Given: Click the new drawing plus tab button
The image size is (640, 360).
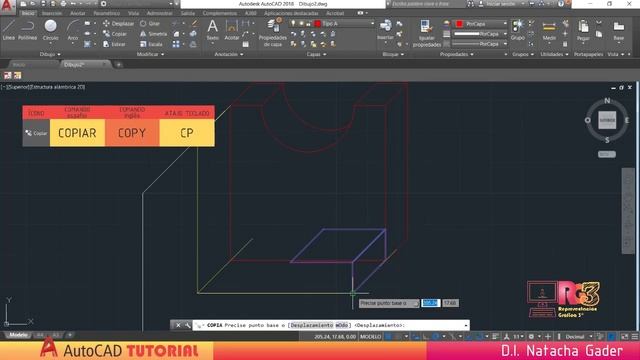Looking at the screenshot, I should tap(118, 64).
